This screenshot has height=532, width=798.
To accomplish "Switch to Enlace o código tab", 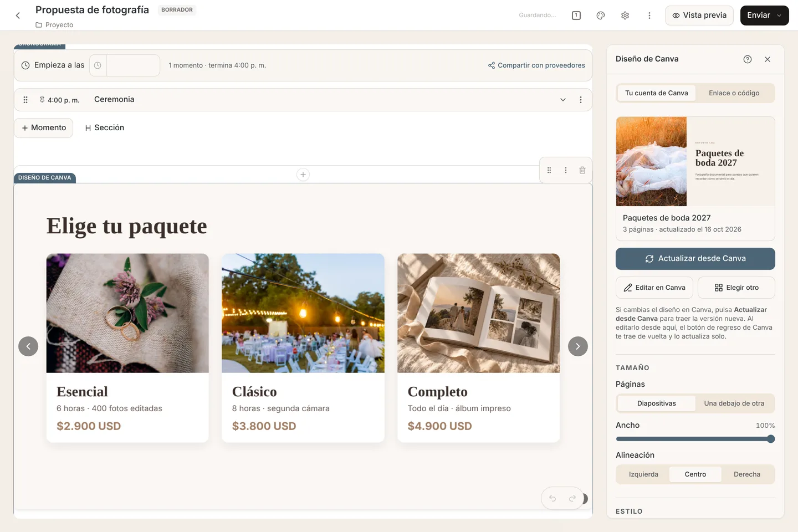I will (734, 93).
